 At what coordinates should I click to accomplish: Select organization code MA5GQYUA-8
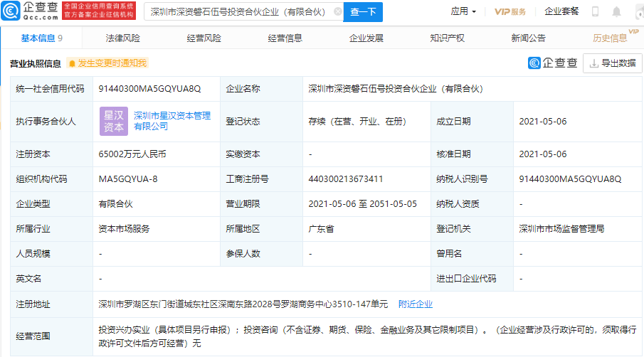127,179
